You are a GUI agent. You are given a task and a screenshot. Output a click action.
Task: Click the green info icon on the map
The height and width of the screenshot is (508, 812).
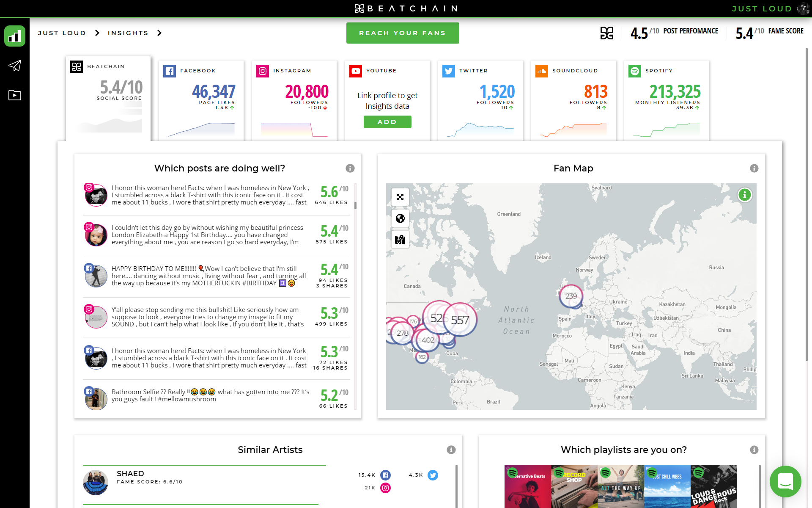click(x=745, y=195)
